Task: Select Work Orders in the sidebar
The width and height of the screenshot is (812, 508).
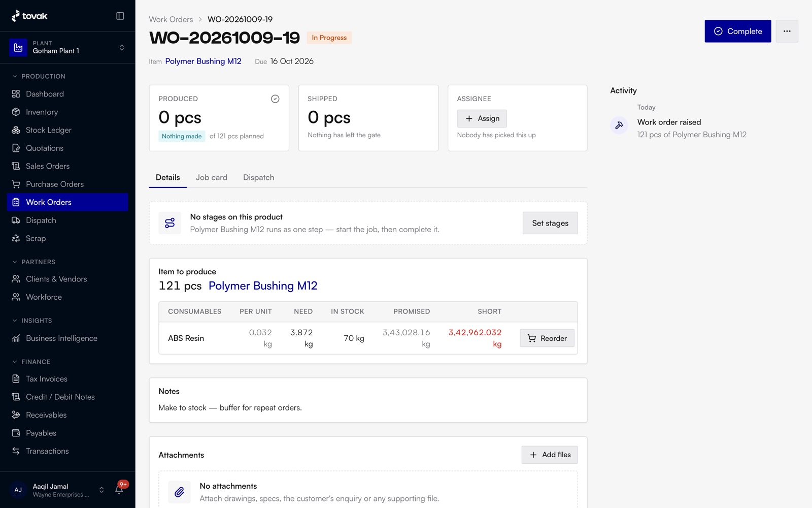Action: point(67,202)
